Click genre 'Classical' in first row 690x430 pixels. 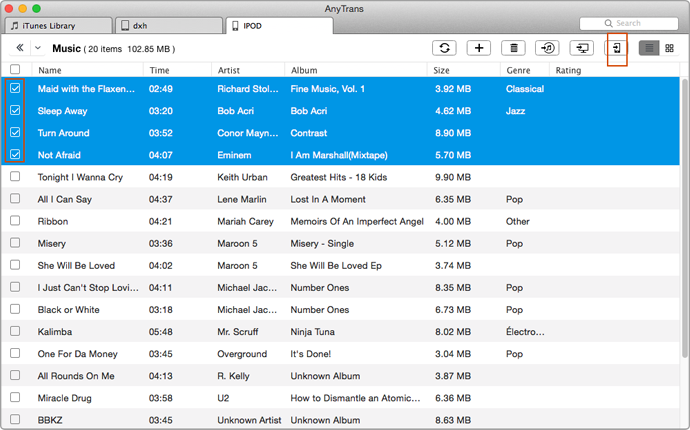click(x=525, y=89)
